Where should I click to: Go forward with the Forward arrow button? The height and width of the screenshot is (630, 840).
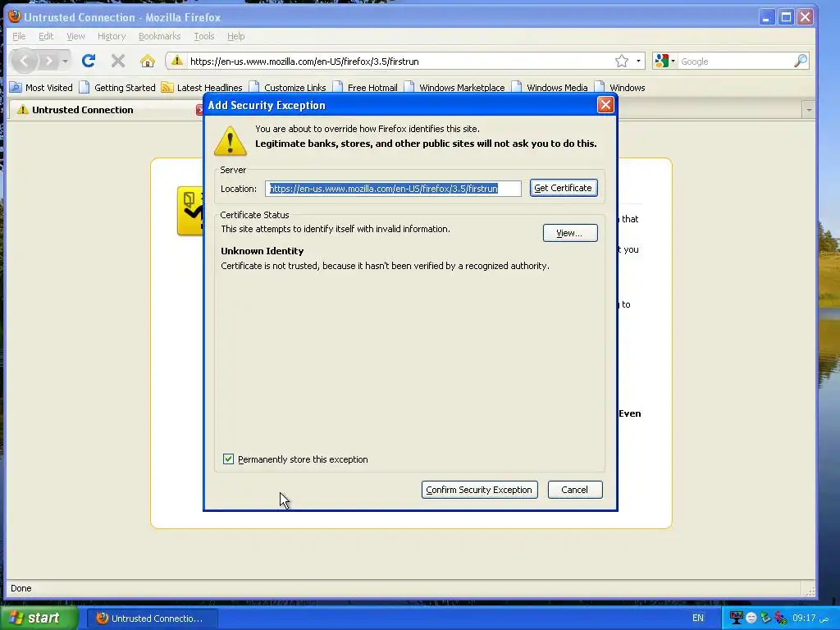point(48,61)
